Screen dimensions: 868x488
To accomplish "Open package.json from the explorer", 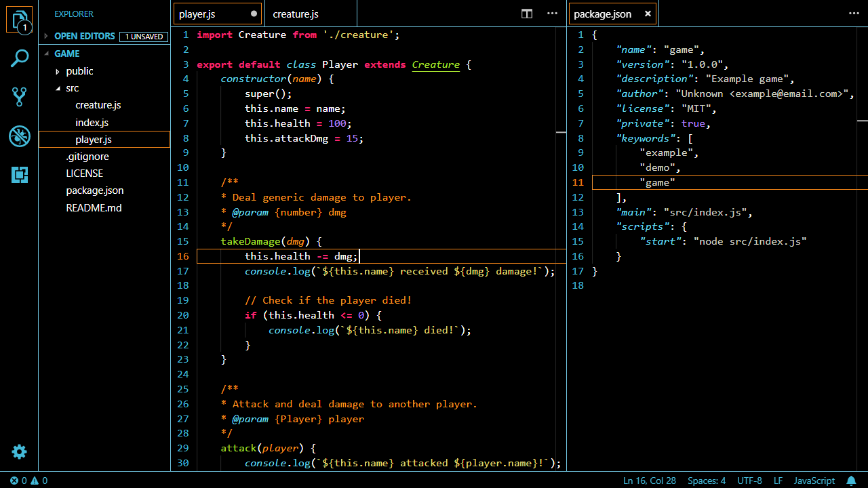I will pyautogui.click(x=95, y=190).
